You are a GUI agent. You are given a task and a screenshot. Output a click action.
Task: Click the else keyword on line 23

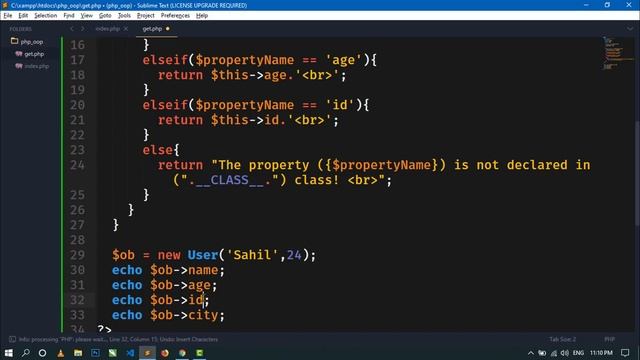(158, 150)
